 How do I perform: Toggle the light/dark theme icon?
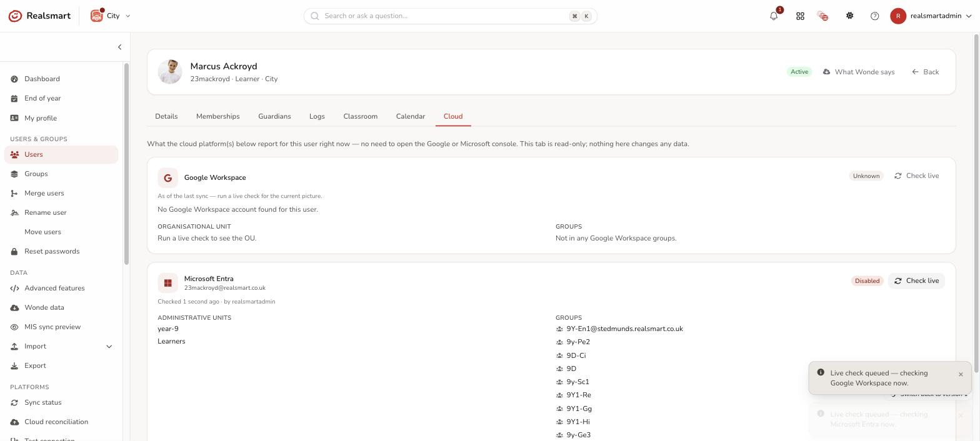[x=849, y=16]
